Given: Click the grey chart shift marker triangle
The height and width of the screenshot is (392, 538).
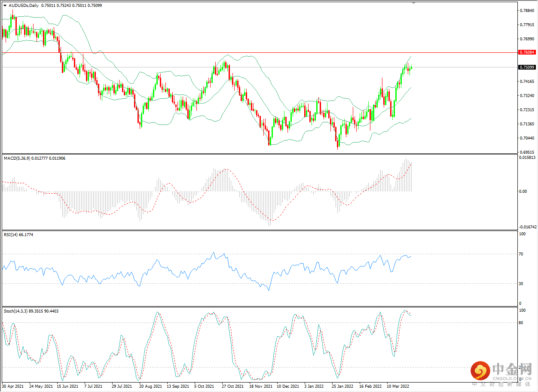Looking at the screenshot, I should (413, 3).
